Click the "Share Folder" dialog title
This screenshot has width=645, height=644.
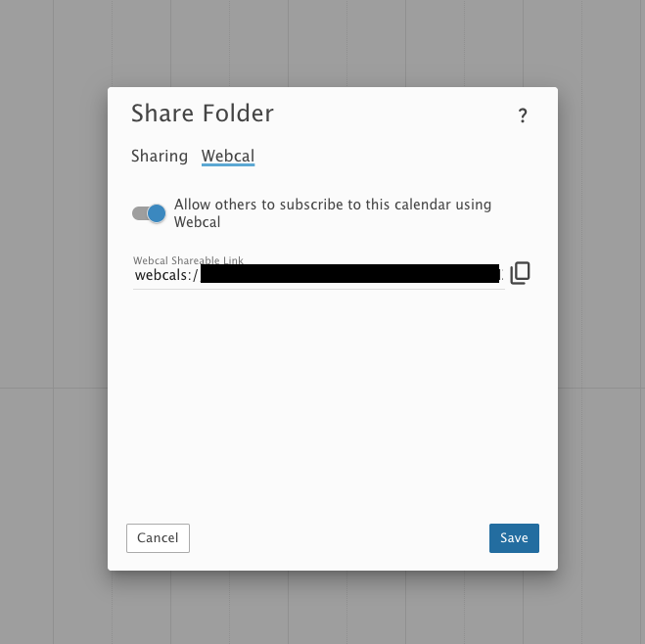pyautogui.click(x=203, y=114)
